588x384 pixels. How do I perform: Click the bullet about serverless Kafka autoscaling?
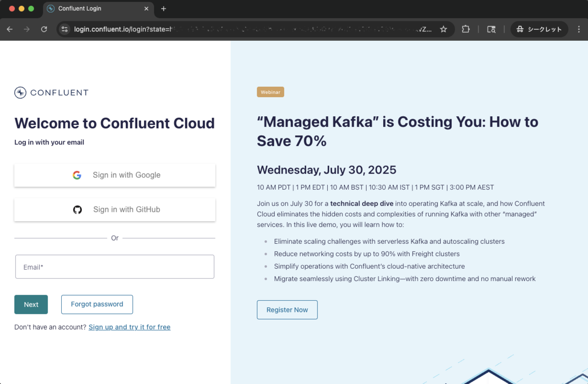tap(389, 241)
